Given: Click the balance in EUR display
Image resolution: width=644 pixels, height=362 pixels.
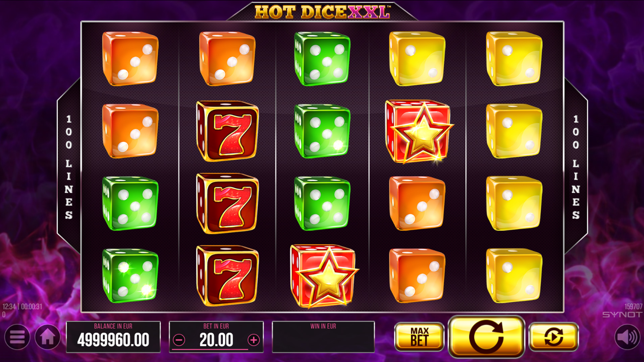Looking at the screenshot, I should pos(113,337).
